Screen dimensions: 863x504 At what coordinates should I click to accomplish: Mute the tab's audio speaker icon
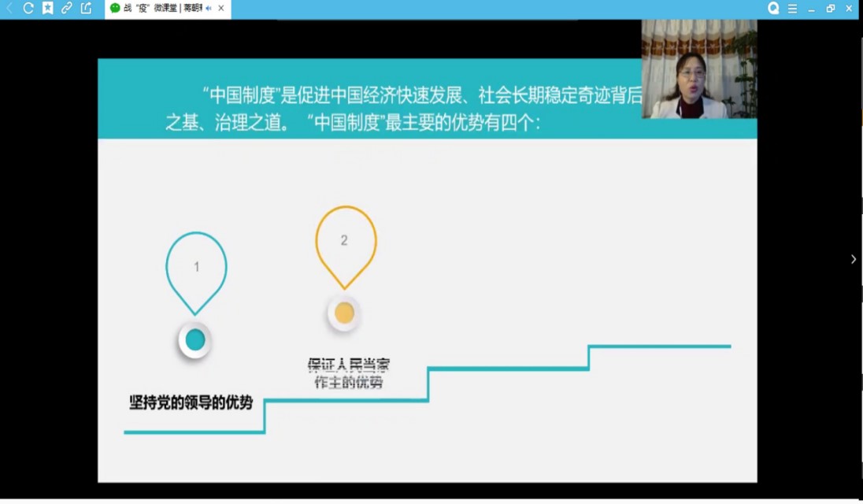point(209,9)
